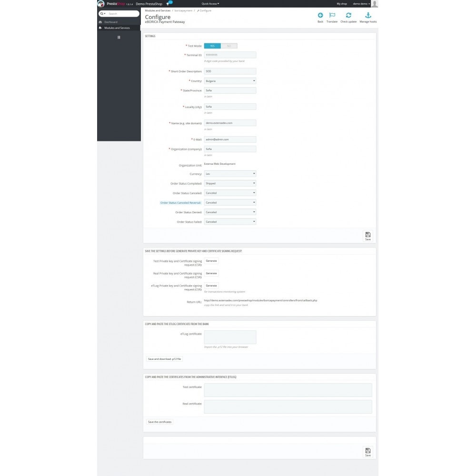This screenshot has width=476, height=476.
Task: Click the user avatar icon
Action: click(375, 4)
